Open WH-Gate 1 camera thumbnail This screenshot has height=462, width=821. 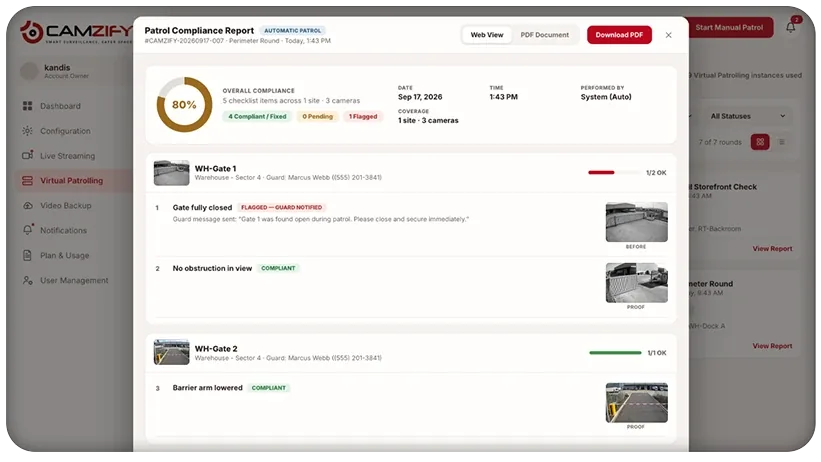pyautogui.click(x=171, y=173)
